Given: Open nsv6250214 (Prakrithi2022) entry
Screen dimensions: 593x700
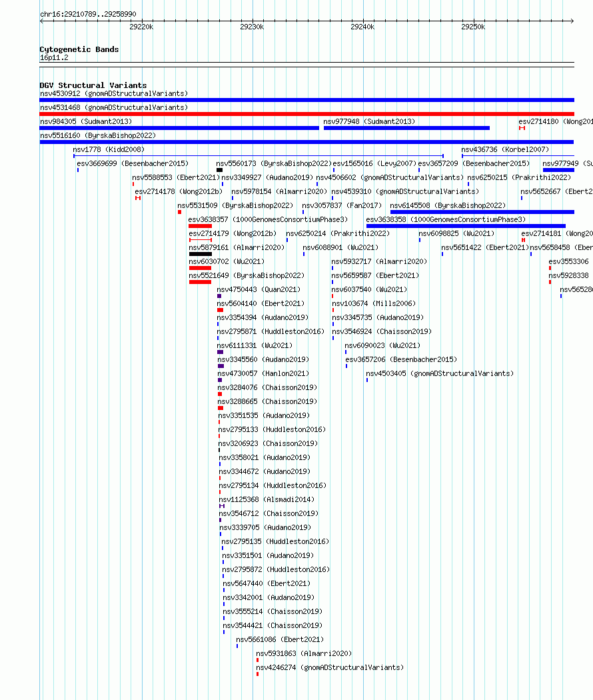Looking at the screenshot, I should [338, 233].
